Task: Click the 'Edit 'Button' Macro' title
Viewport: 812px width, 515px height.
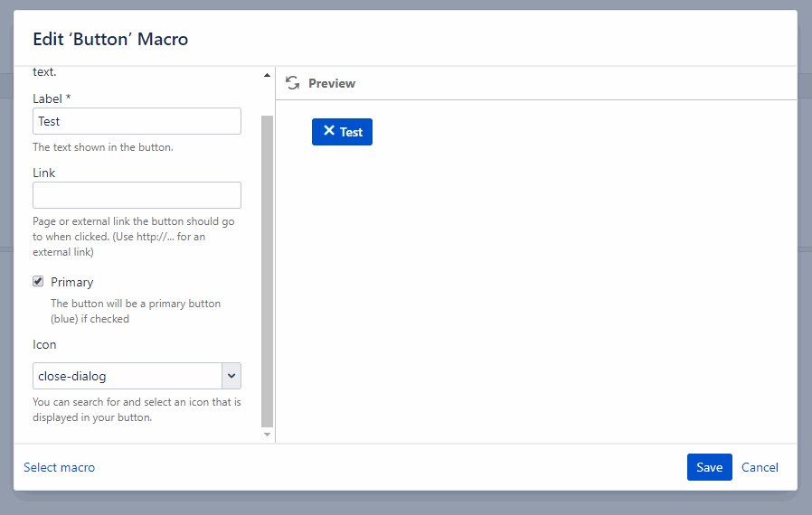Action: click(110, 40)
